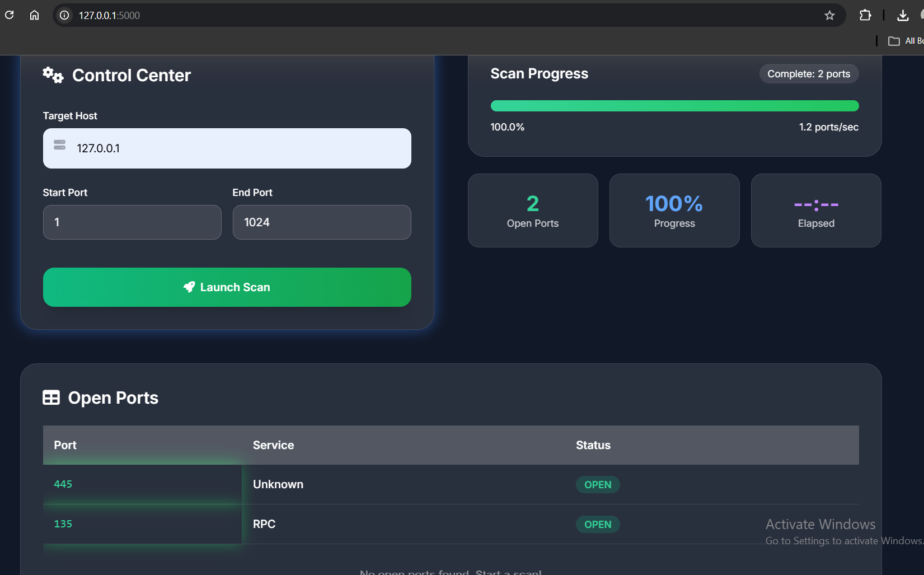Select the Open Ports count card
The image size is (924, 575).
coord(533,211)
